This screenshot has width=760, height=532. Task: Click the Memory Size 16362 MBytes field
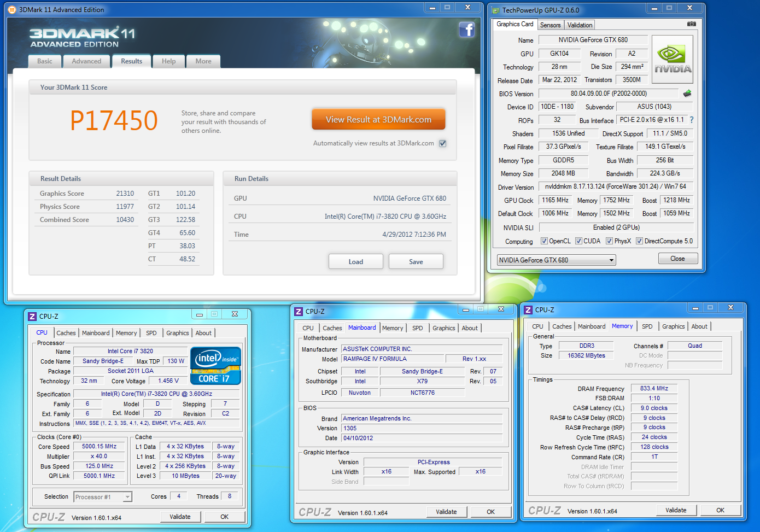click(x=587, y=355)
